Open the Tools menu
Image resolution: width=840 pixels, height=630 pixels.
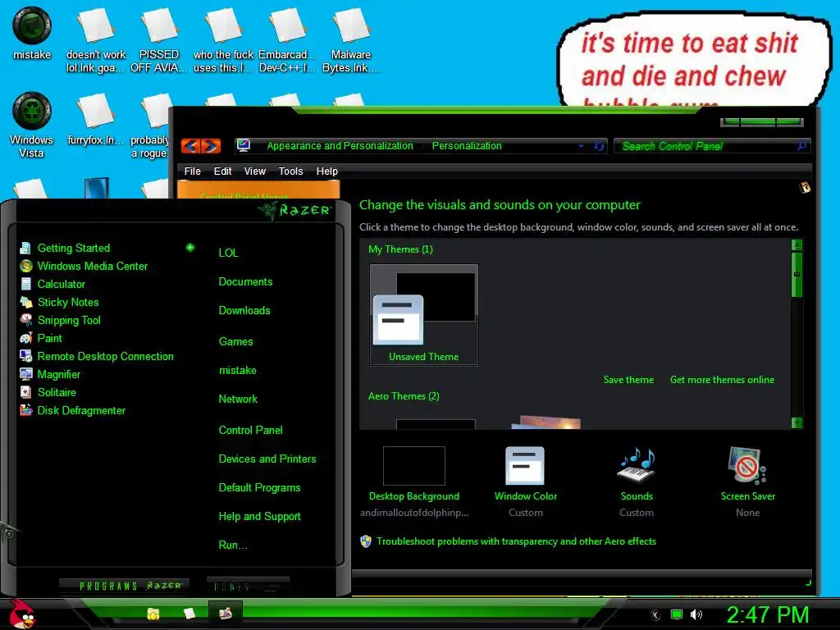pyautogui.click(x=291, y=171)
